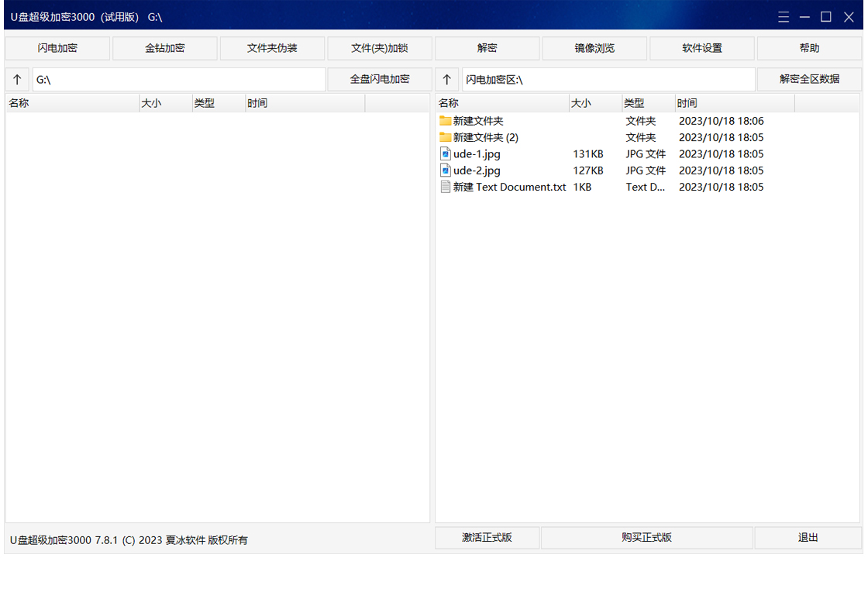Sort right pane by 大小 column
The width and height of the screenshot is (868, 589).
(x=595, y=103)
